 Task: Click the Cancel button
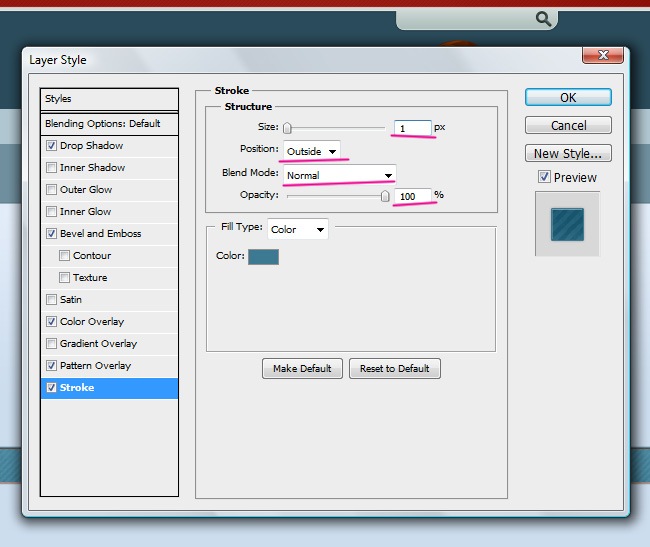tap(568, 126)
